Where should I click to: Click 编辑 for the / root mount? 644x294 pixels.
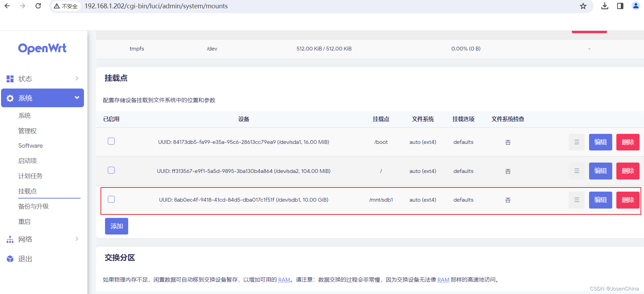click(600, 171)
